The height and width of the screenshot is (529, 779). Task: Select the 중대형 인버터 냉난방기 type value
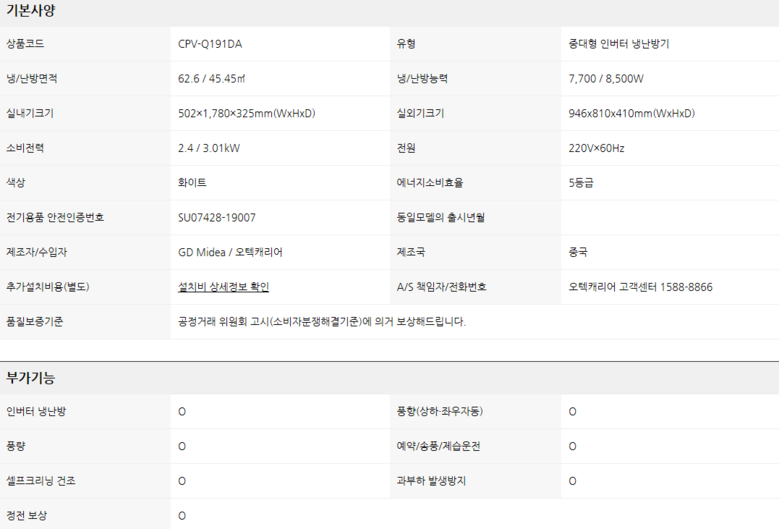(x=619, y=44)
